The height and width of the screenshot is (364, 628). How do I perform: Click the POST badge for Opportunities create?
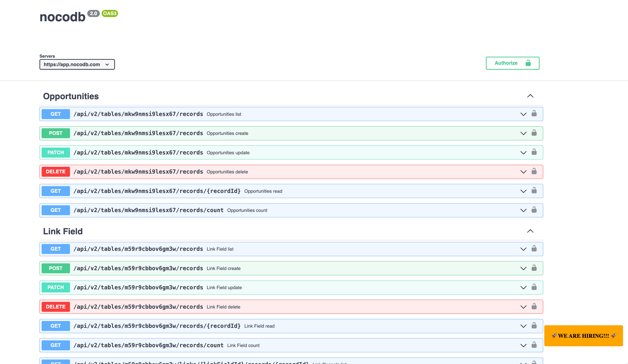pos(56,133)
